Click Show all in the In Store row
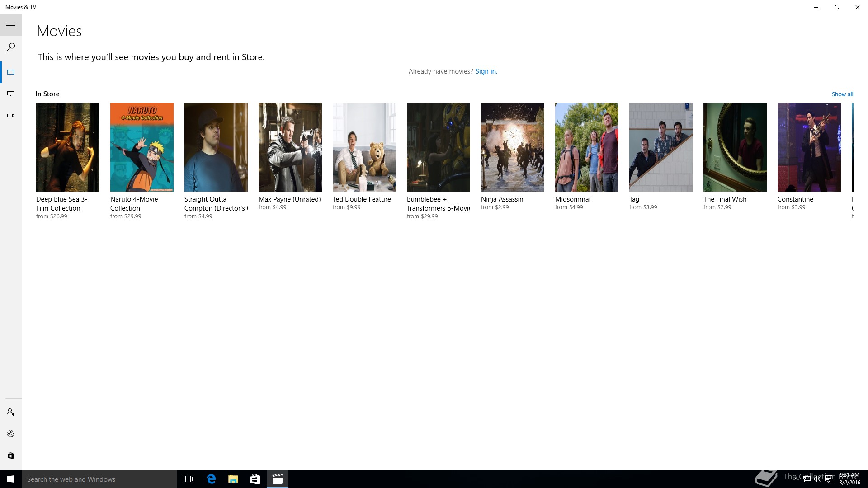Viewport: 868px width, 488px height. 842,94
